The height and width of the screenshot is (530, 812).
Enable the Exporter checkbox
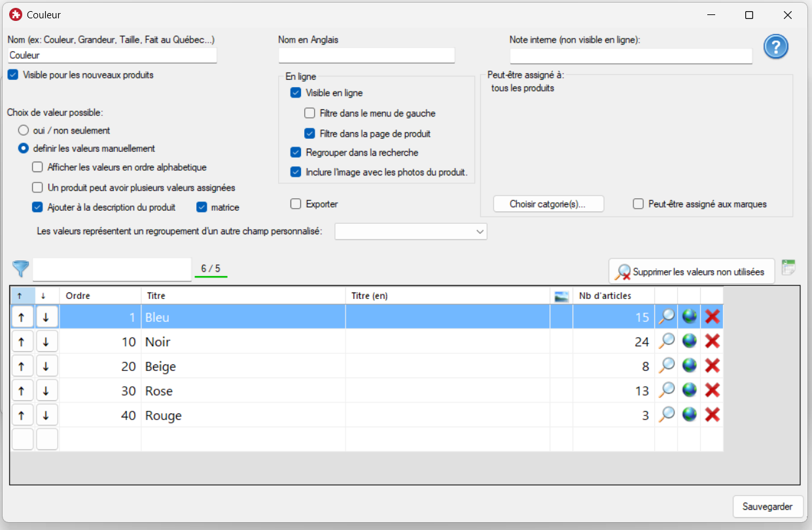click(296, 204)
